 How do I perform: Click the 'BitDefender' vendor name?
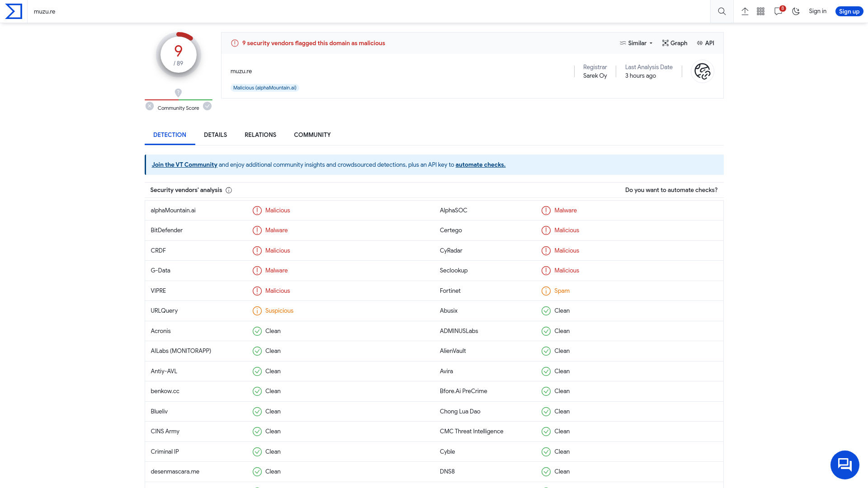point(167,230)
